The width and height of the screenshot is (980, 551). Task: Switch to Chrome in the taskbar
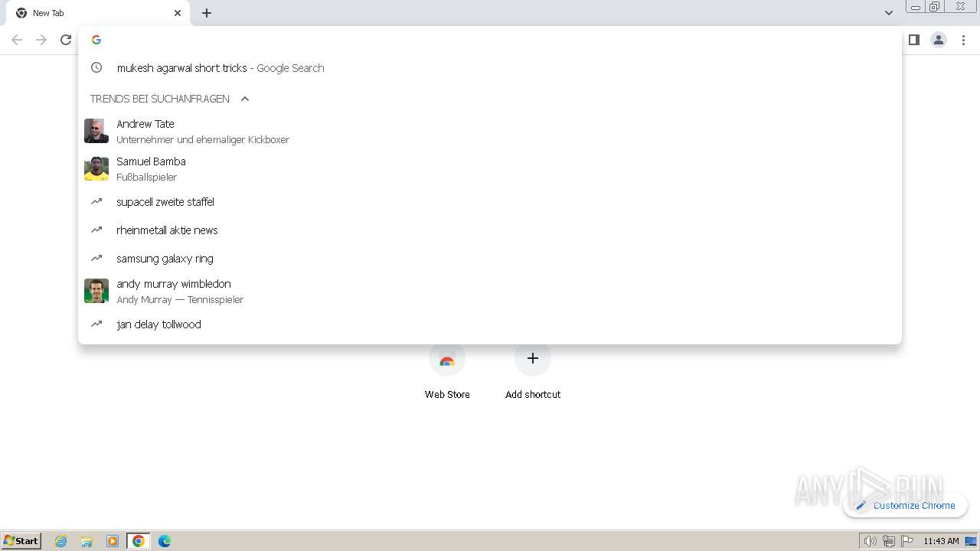138,541
